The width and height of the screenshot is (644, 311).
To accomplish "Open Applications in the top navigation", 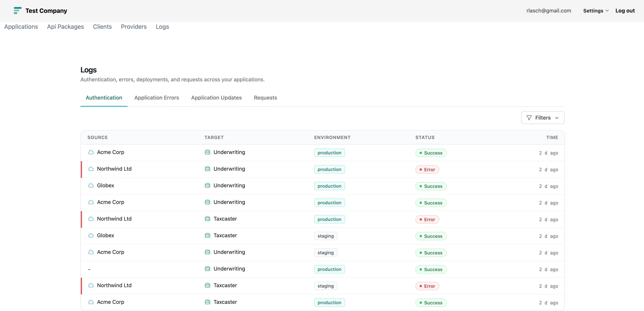I will click(21, 27).
